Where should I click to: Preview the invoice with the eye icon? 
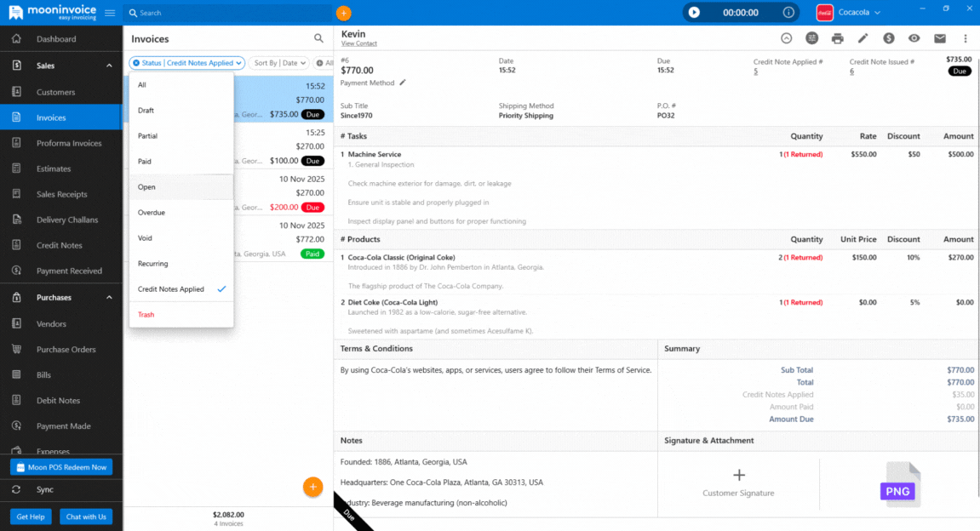click(x=913, y=38)
